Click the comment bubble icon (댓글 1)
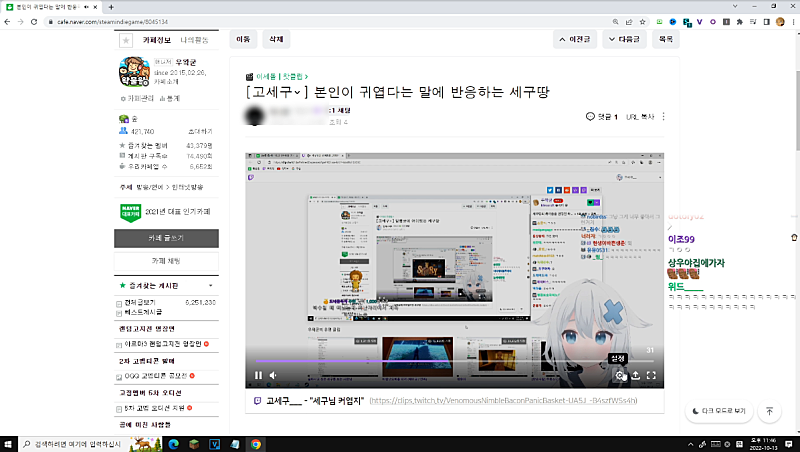 590,117
